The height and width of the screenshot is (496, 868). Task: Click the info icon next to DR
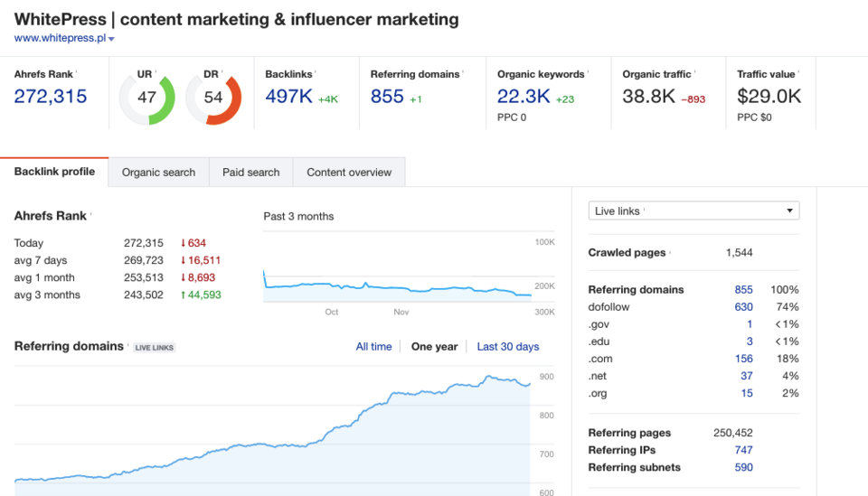click(222, 72)
